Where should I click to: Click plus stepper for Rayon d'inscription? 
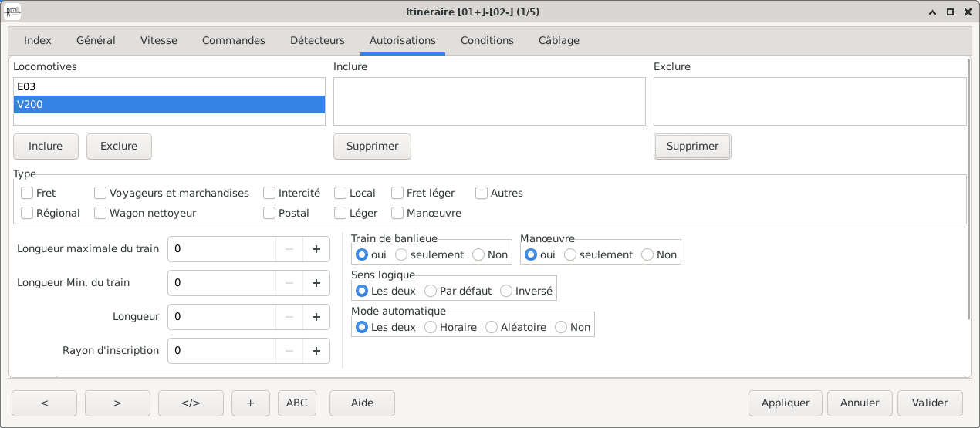tap(316, 351)
